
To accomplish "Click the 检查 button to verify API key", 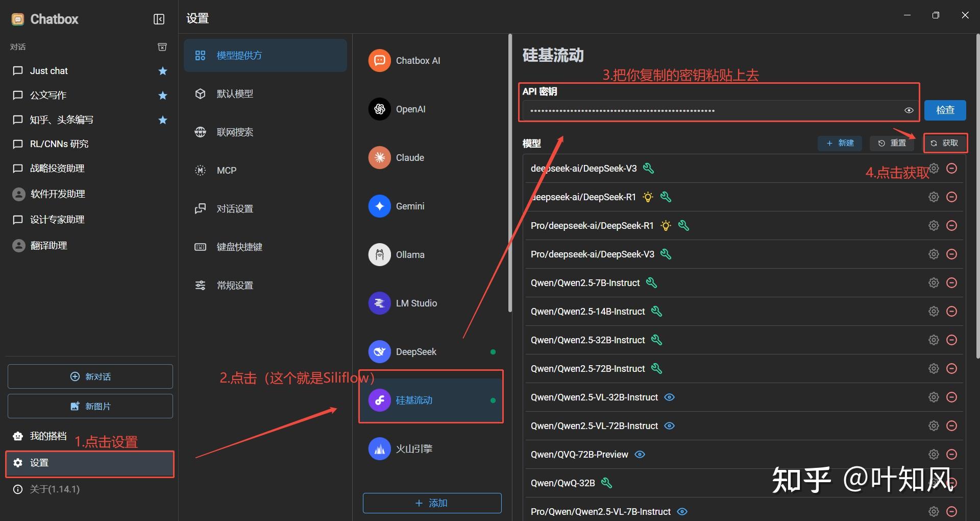I will point(945,110).
